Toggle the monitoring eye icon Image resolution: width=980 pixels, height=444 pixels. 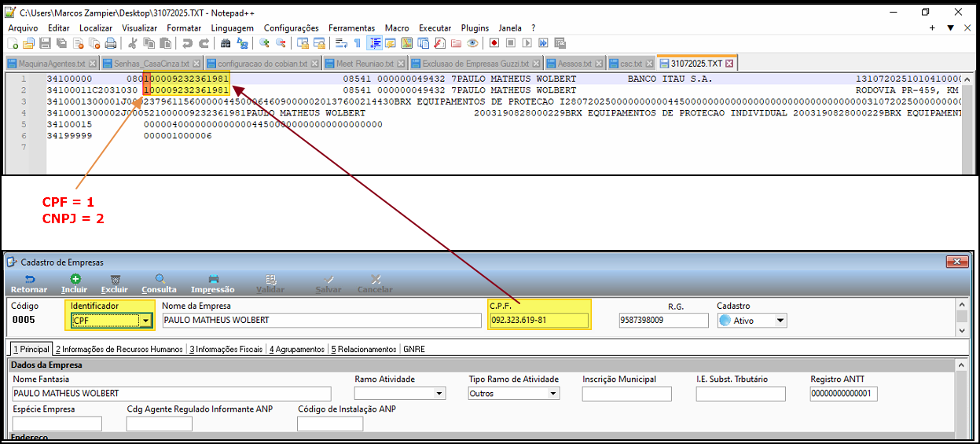(x=472, y=43)
